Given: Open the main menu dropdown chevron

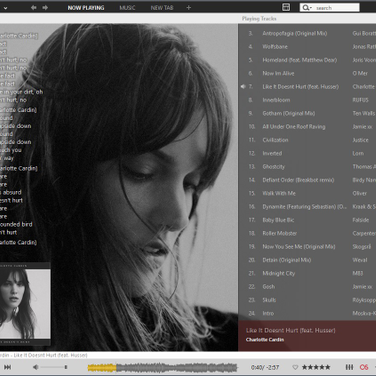Looking at the screenshot, I should [5, 8].
